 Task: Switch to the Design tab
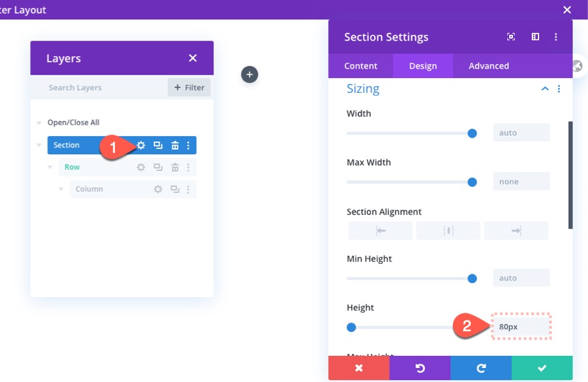click(x=423, y=66)
